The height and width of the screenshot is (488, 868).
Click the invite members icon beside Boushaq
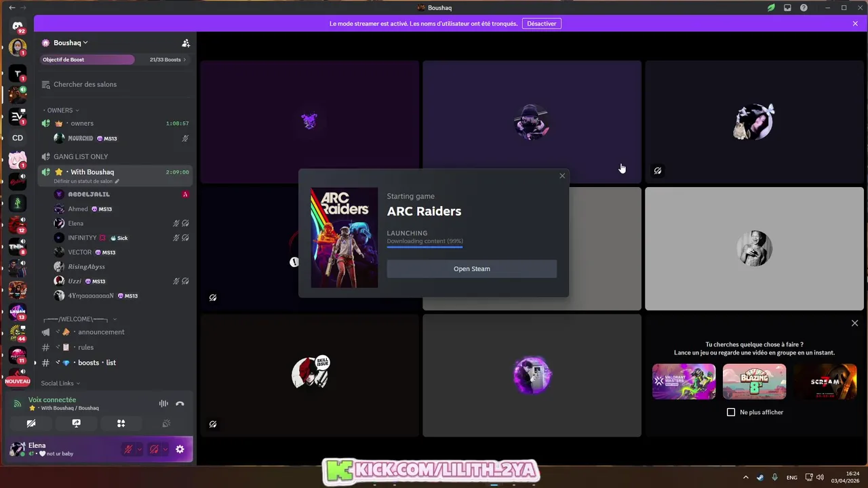(186, 43)
